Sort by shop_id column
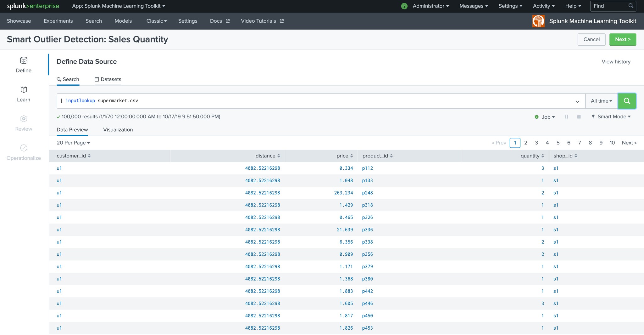The height and width of the screenshot is (335, 644). [x=565, y=156]
